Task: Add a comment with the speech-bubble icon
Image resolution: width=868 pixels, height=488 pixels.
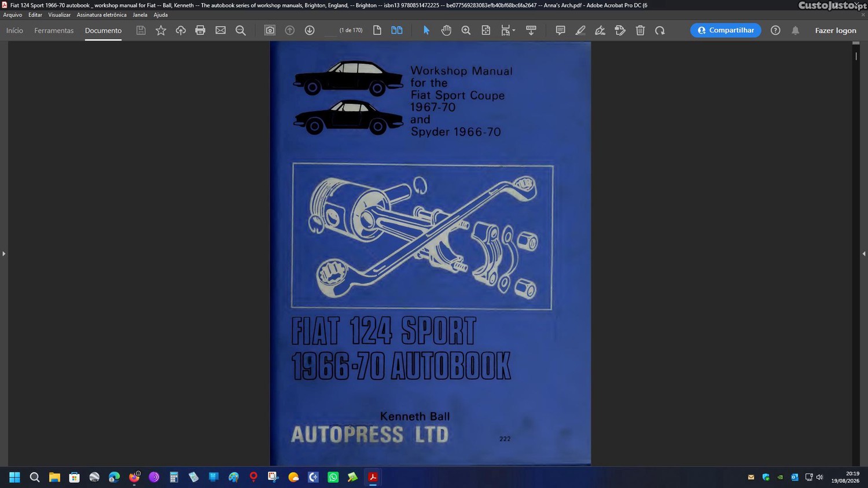Action: coord(560,30)
